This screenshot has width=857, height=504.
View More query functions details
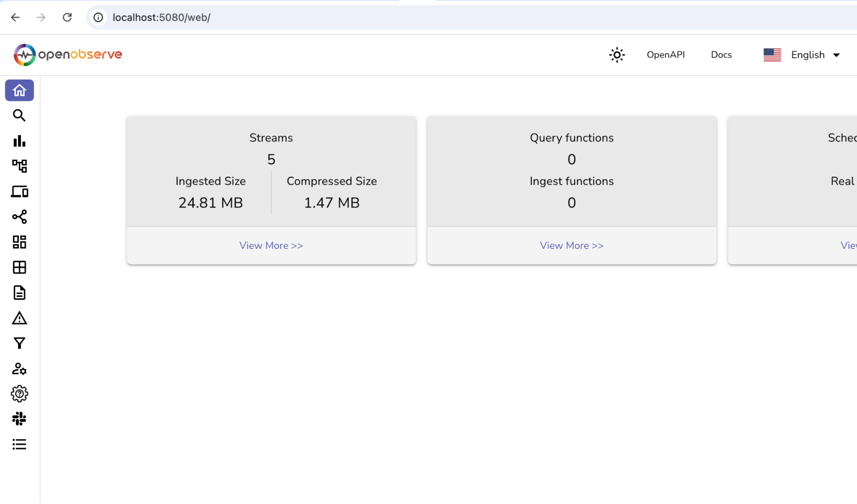pyautogui.click(x=571, y=245)
